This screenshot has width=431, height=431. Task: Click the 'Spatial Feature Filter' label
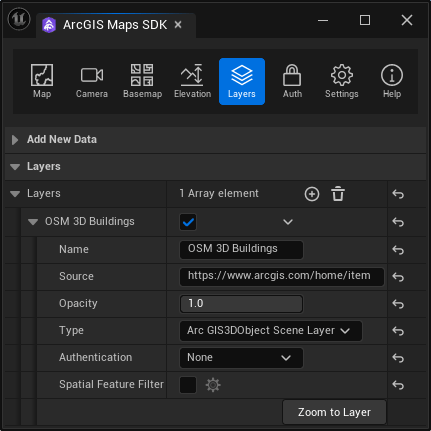tap(111, 384)
